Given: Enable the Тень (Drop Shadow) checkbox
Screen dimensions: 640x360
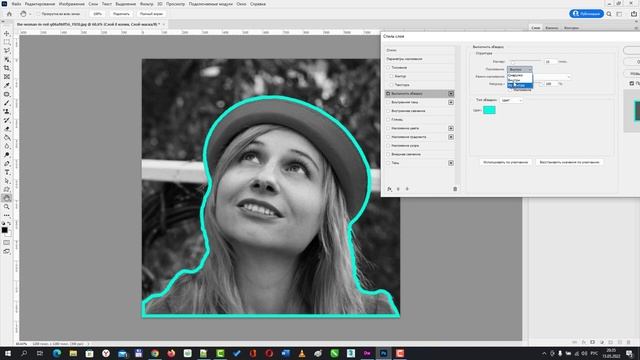Looking at the screenshot, I should pos(388,163).
